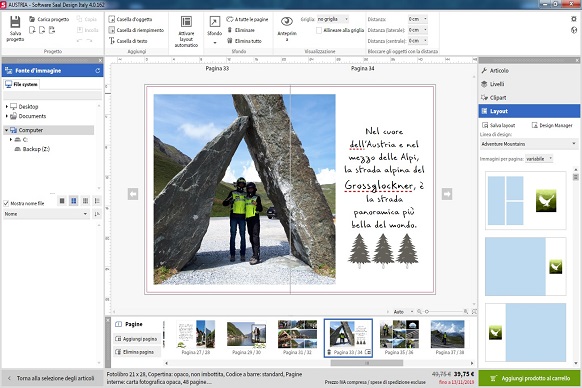Expand the C: drive node
Image resolution: width=582 pixels, height=388 pixels.
tap(11, 140)
